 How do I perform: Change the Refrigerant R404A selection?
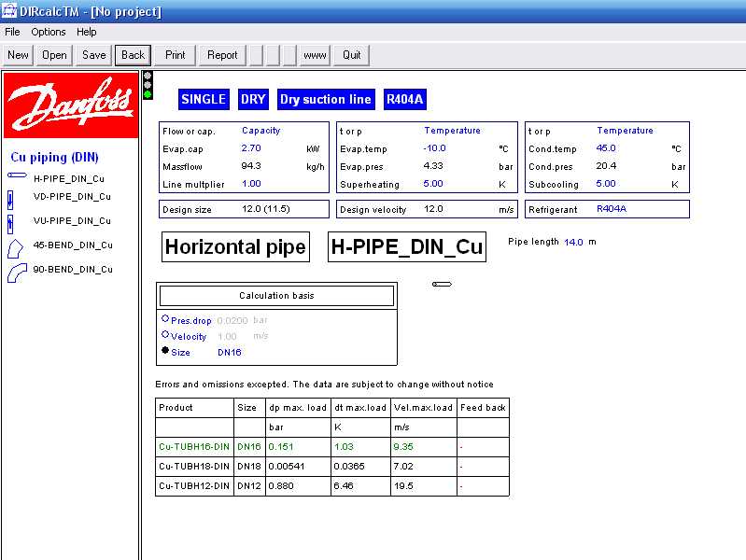point(612,209)
